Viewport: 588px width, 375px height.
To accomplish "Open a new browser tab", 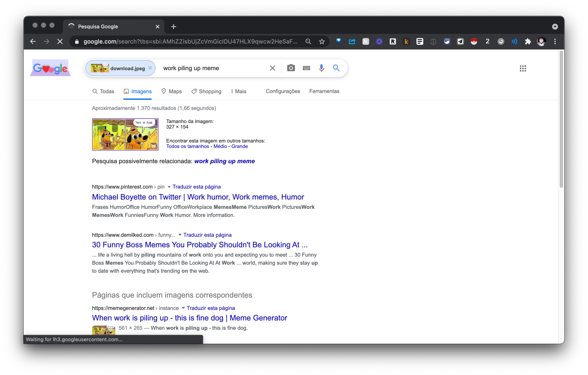I will tap(174, 27).
